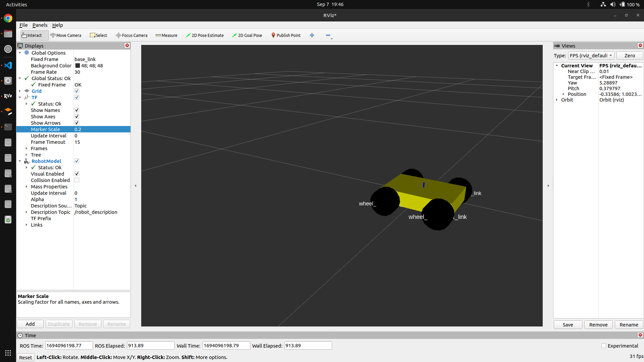
Task: Select the Move Camera tool
Action: 66,35
